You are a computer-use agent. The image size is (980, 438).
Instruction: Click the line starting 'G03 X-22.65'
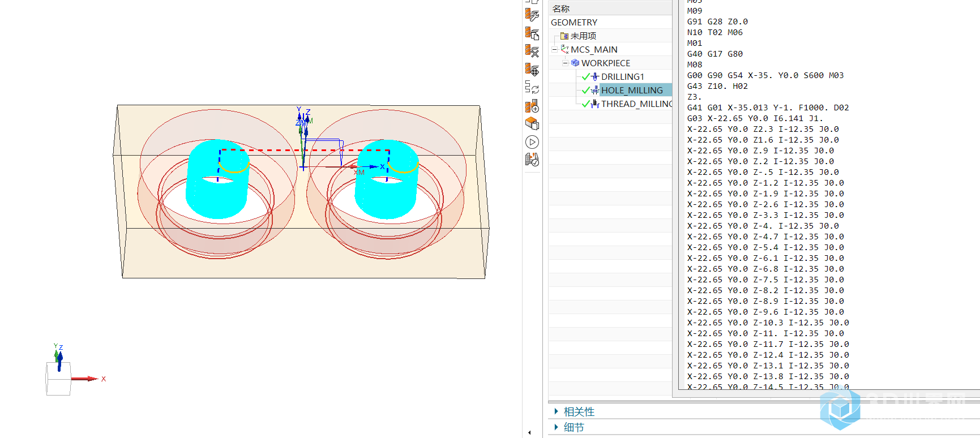tap(755, 118)
